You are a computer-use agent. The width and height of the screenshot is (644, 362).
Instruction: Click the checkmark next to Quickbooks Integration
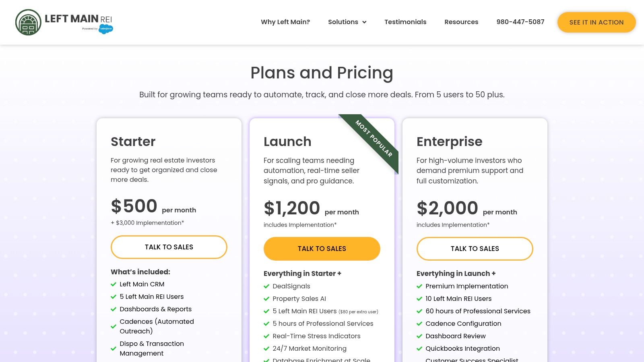point(419,349)
